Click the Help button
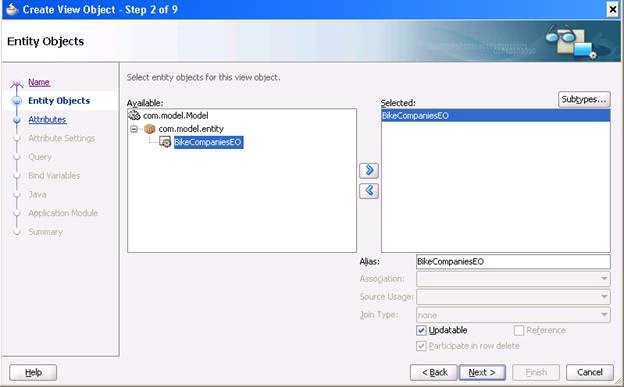This screenshot has height=387, width=624. [33, 373]
